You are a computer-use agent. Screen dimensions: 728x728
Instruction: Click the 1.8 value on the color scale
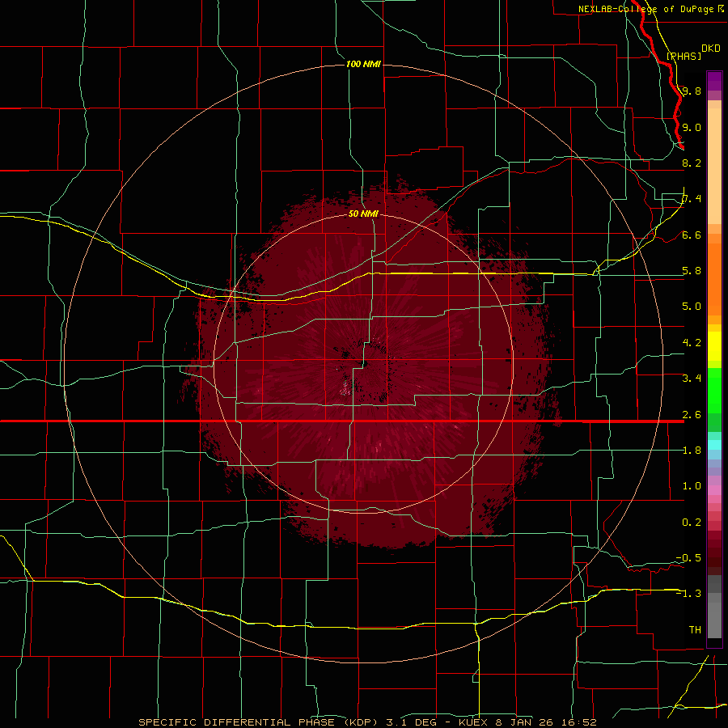coord(692,451)
